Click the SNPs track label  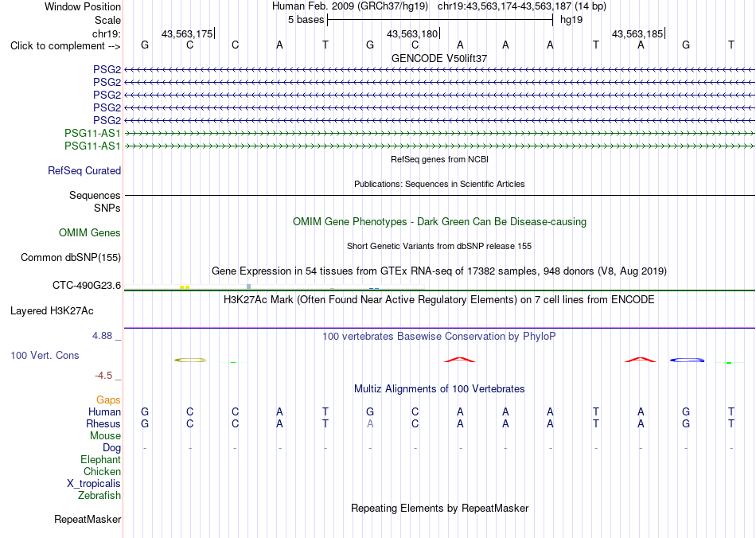[x=107, y=208]
